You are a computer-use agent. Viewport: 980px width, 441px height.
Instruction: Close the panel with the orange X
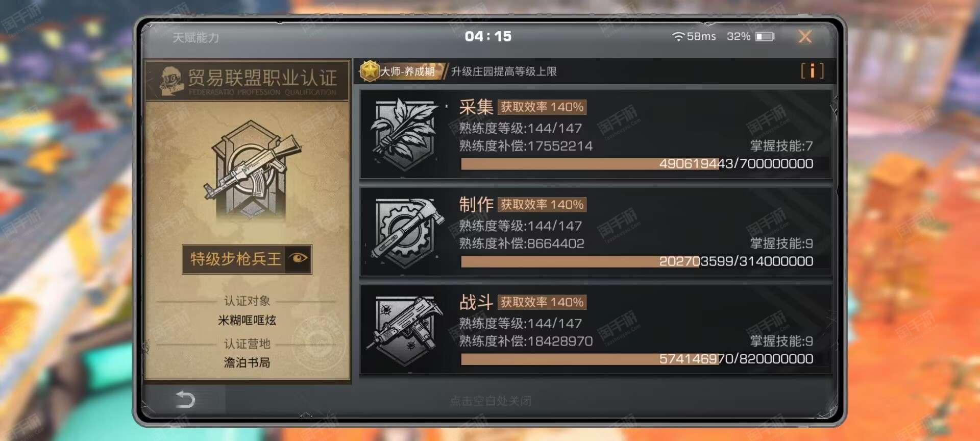(x=805, y=37)
